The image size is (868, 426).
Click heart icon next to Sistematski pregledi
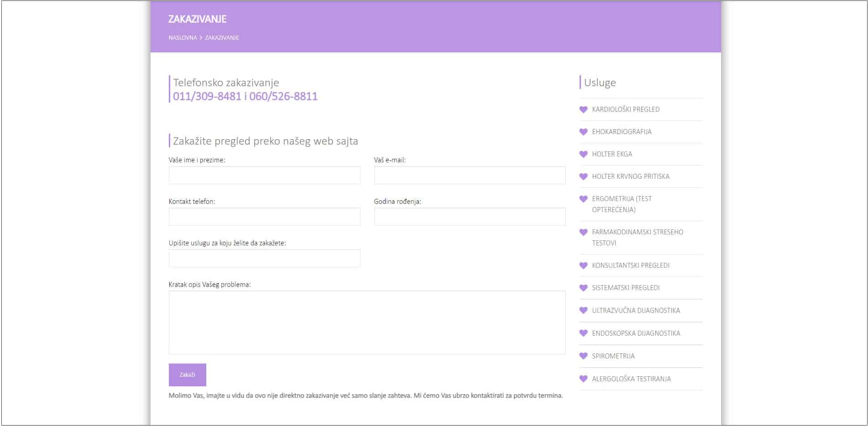tap(583, 288)
